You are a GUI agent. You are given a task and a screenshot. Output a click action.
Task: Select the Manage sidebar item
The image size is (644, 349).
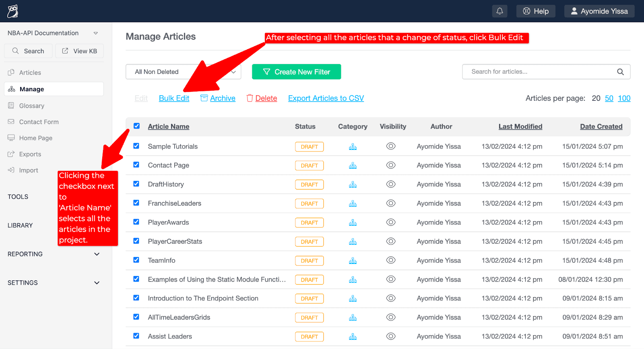[54, 89]
